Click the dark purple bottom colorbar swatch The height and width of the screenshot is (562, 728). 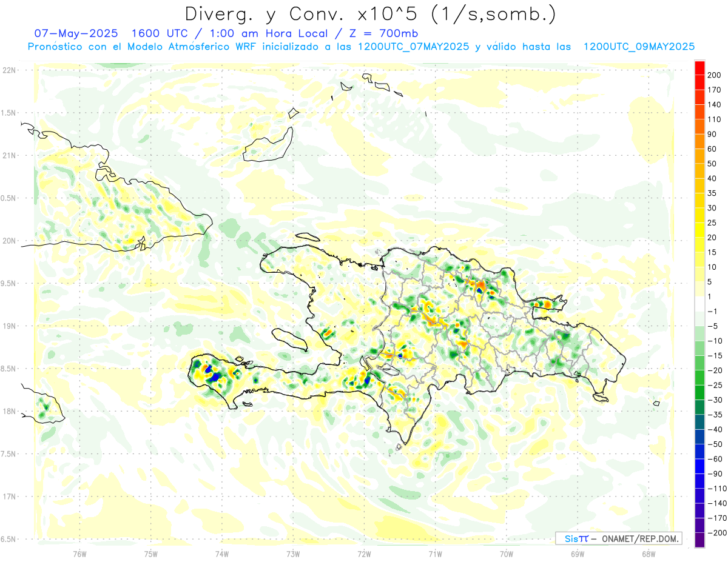coord(699,540)
